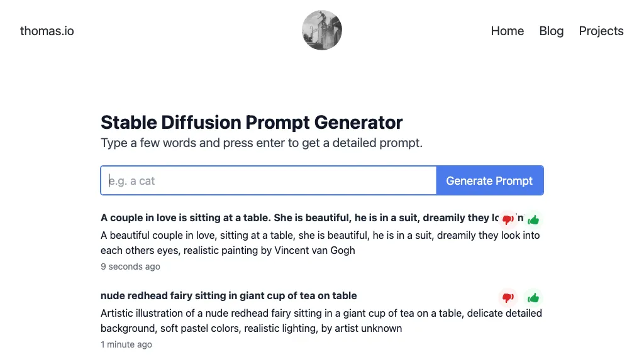644x362 pixels.
Task: Click the '1 minute ago' timestamp
Action: 126,344
